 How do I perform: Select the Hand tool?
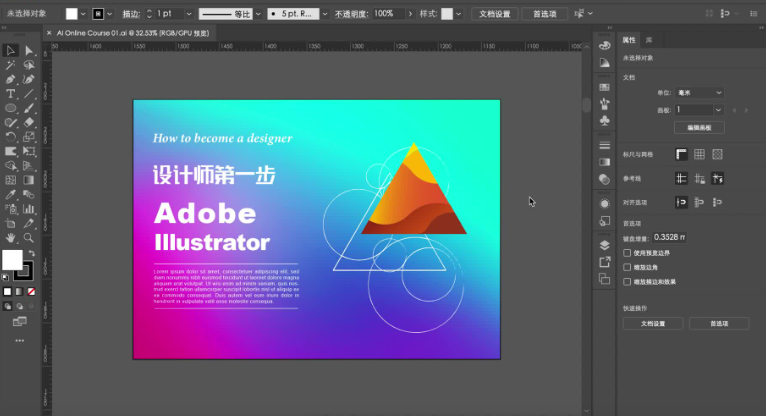pos(10,238)
